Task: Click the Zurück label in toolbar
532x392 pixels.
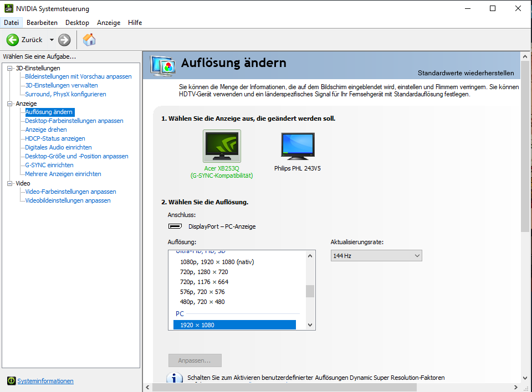Action: pos(32,40)
